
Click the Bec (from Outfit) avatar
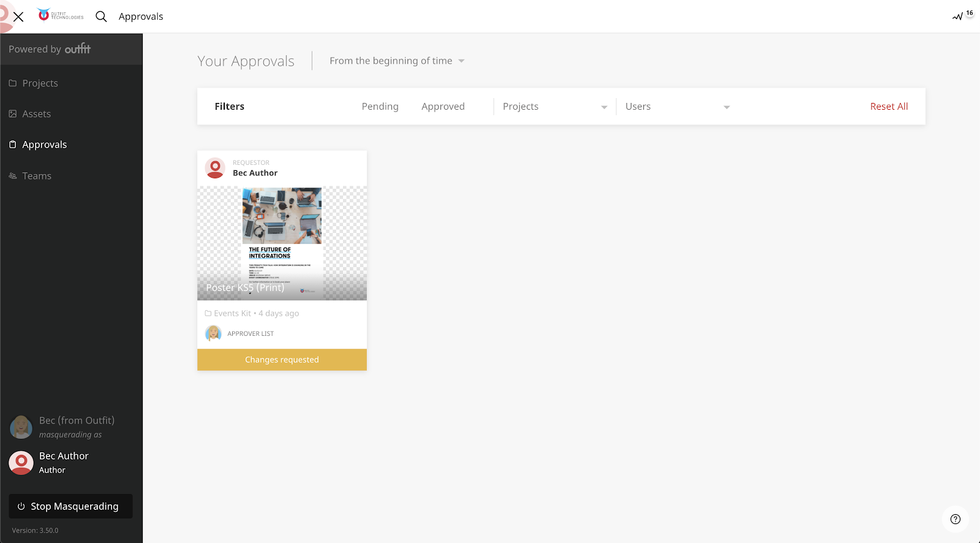[x=21, y=427]
